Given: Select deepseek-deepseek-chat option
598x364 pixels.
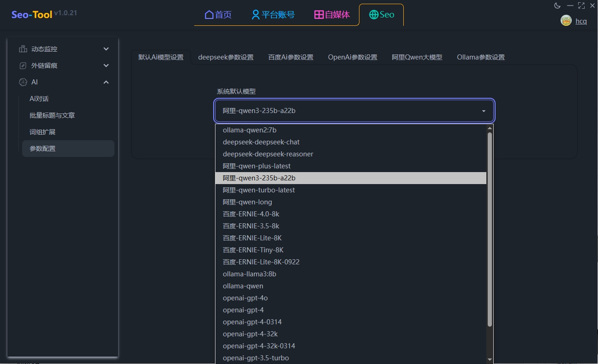Looking at the screenshot, I should point(351,142).
